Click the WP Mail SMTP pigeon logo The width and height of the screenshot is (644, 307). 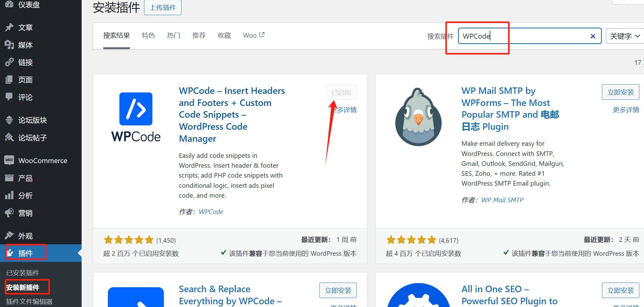(418, 117)
